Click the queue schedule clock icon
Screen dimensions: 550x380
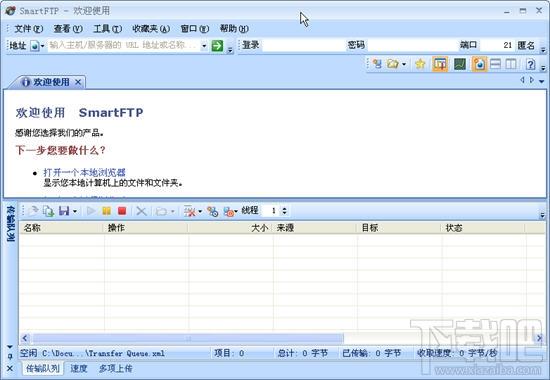[x=212, y=211]
